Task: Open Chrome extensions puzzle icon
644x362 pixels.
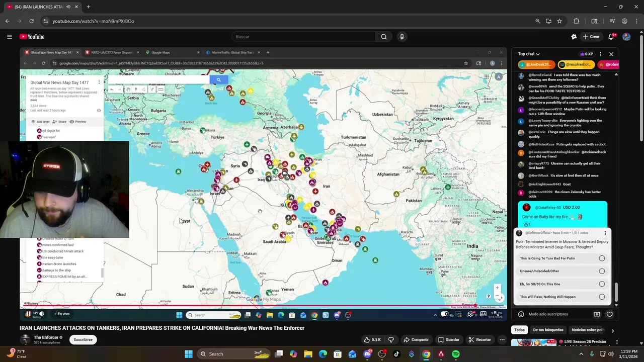Action: coord(577,21)
